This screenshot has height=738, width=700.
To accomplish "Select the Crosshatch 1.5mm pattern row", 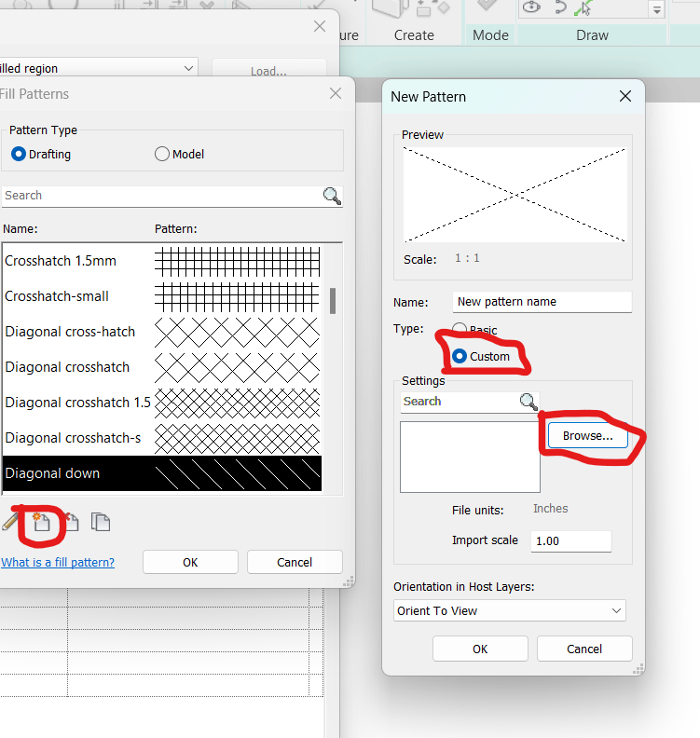I will pos(162,261).
